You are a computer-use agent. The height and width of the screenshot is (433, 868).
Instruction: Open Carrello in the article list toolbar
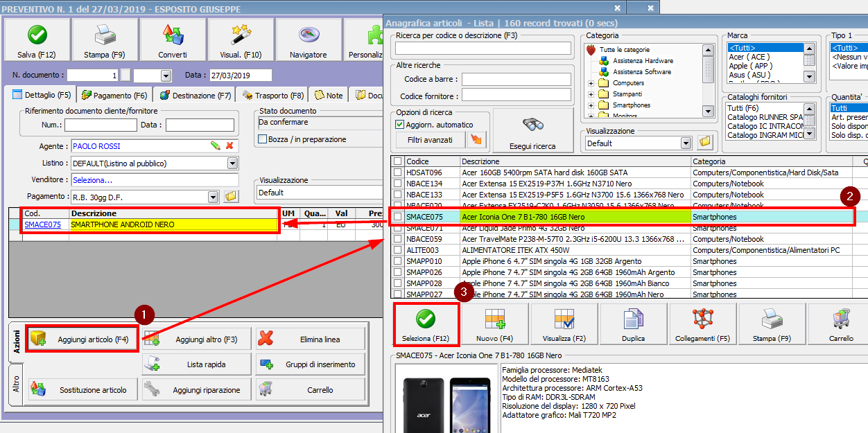coord(840,325)
